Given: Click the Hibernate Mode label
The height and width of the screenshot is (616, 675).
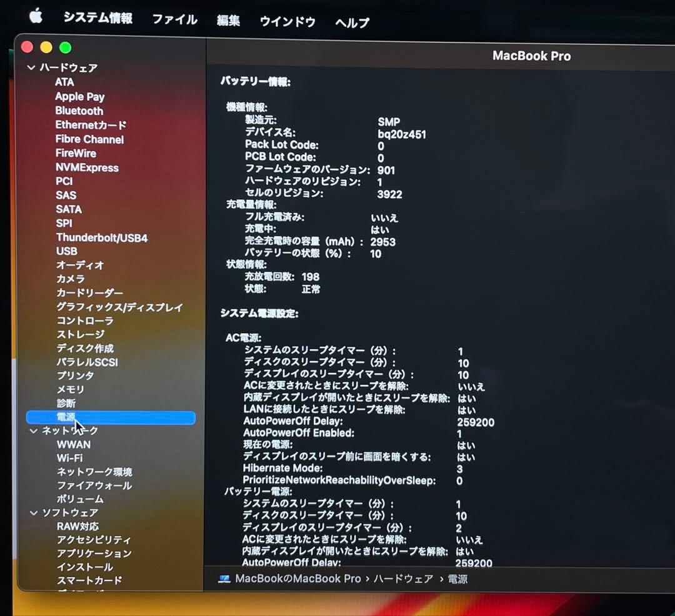Looking at the screenshot, I should pyautogui.click(x=282, y=469).
